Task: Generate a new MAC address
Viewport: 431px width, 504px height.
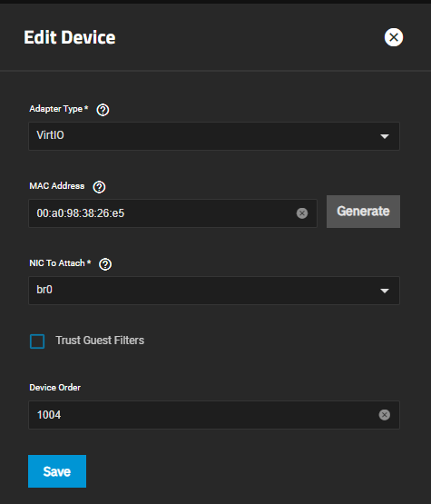Action: 363,212
